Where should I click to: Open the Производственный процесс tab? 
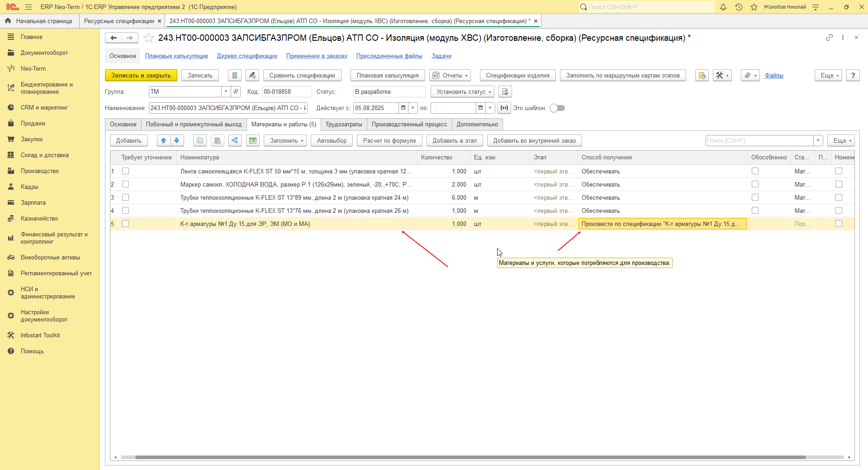[409, 125]
